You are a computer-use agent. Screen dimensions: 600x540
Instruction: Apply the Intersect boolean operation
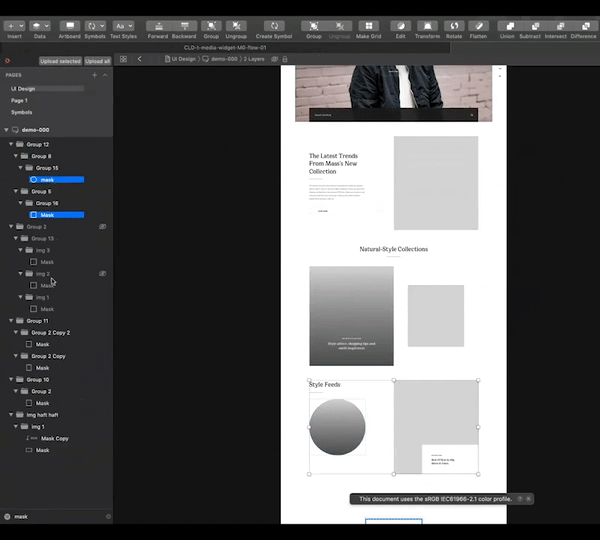(561, 26)
